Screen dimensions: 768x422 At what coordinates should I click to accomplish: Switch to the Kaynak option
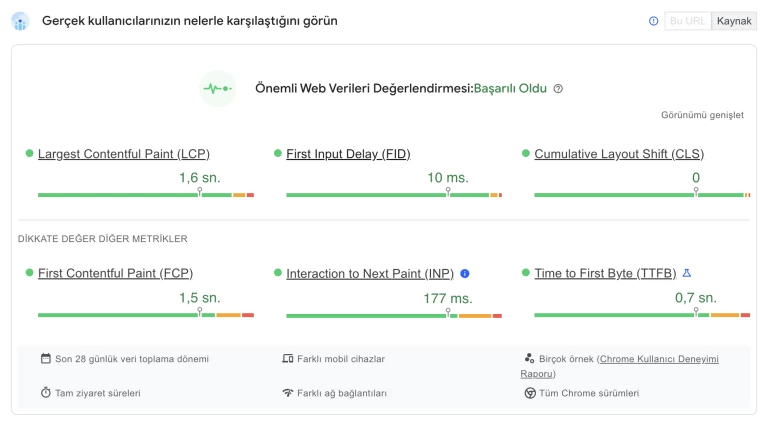[x=734, y=21]
